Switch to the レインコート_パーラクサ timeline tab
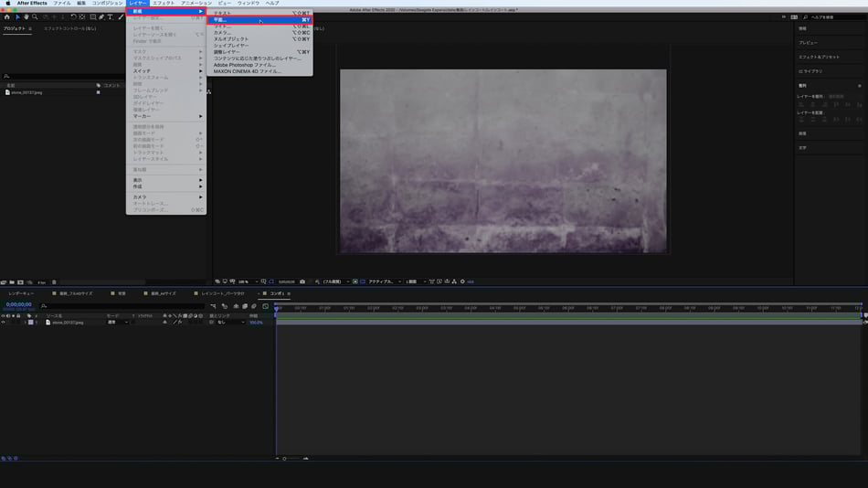 (x=223, y=293)
